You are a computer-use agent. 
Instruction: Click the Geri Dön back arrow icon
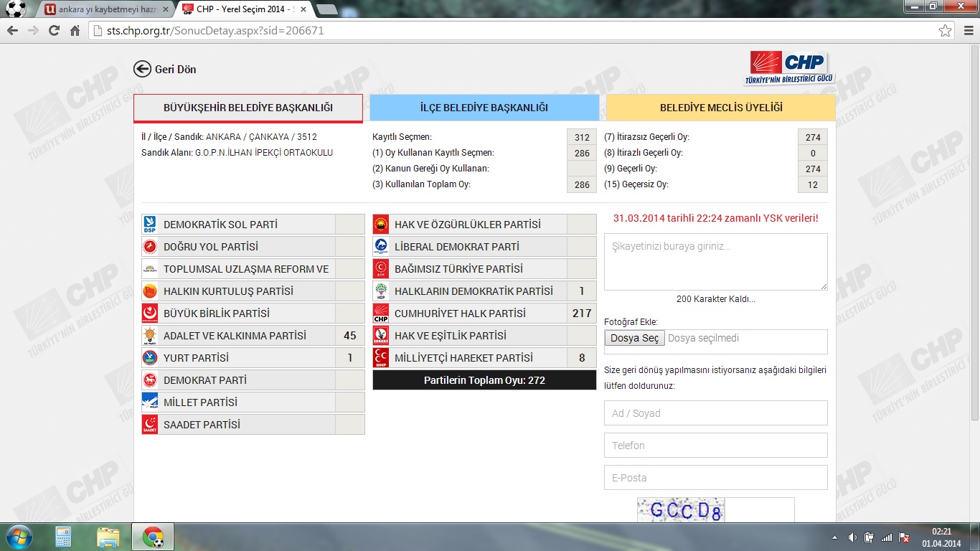[x=142, y=69]
